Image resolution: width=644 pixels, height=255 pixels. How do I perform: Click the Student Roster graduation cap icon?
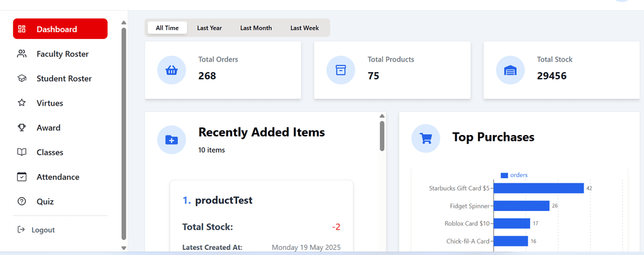coord(22,79)
